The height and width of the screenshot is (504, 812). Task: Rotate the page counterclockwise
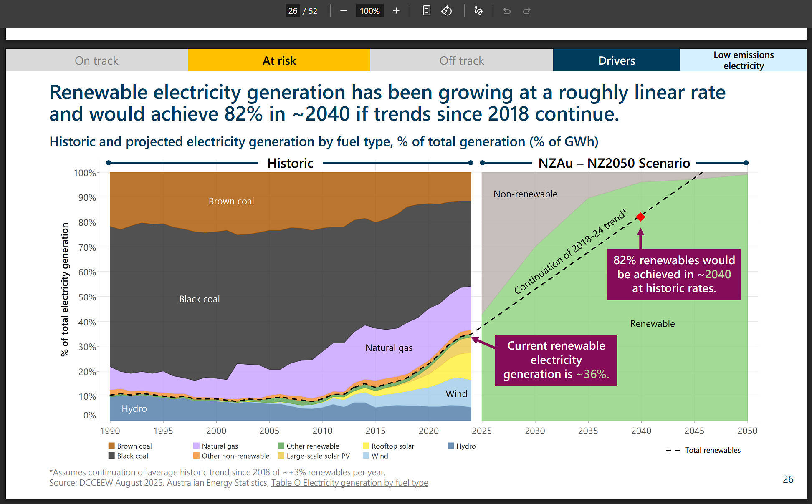[x=446, y=11]
